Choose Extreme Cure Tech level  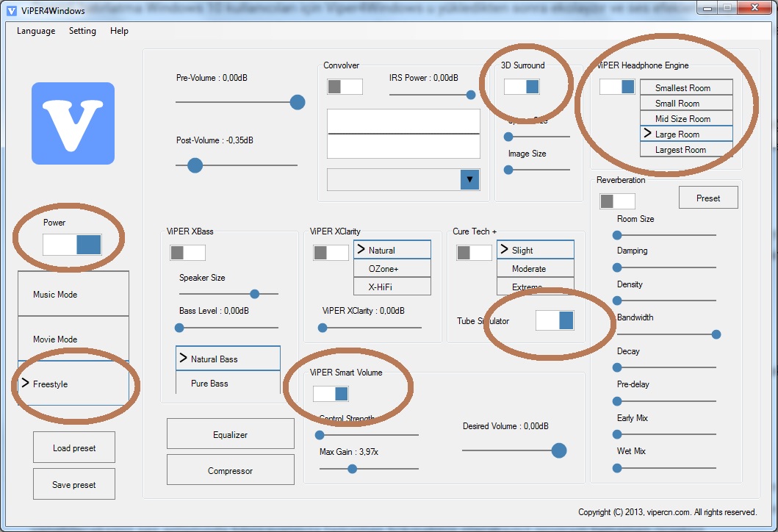[x=536, y=287]
